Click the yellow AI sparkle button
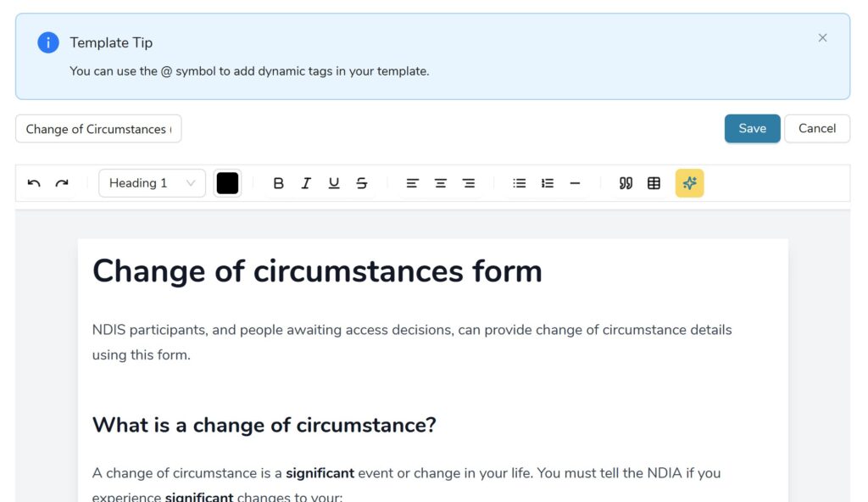Screen dimensions: 868x502 689,183
